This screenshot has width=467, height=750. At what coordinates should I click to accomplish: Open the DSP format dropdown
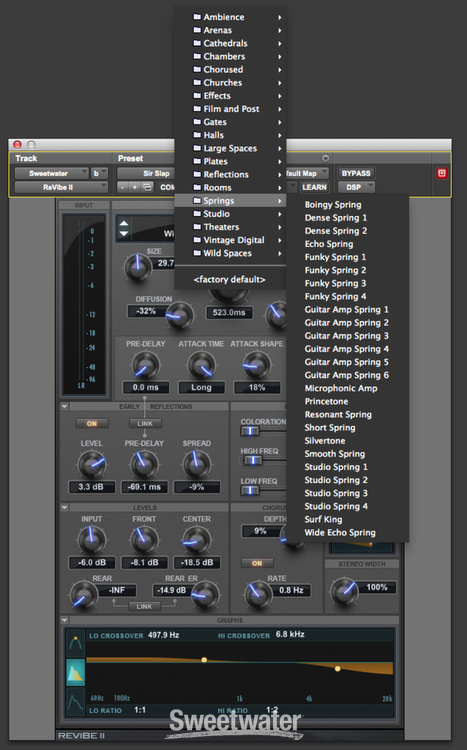click(356, 187)
